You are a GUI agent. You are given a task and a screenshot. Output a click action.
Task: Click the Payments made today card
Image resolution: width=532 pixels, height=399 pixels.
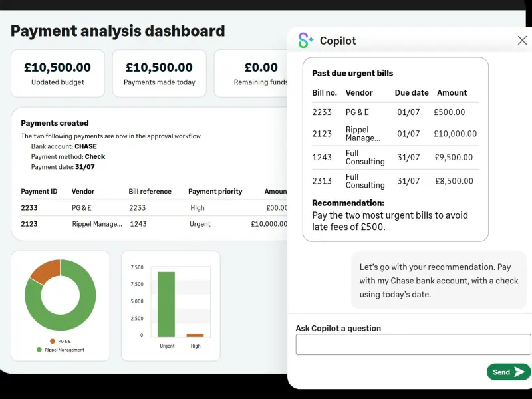pos(160,72)
